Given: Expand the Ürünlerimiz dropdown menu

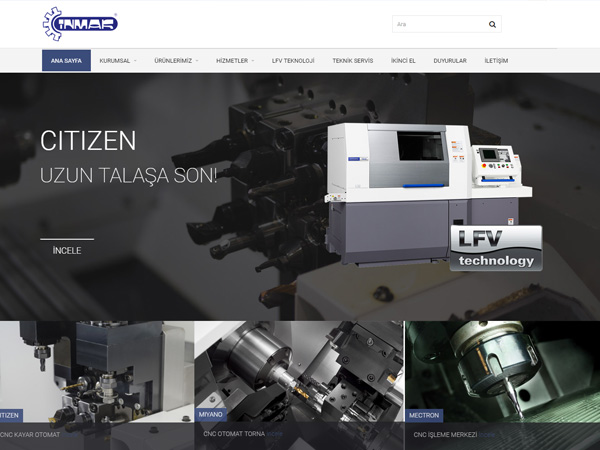Looking at the screenshot, I should [176, 61].
